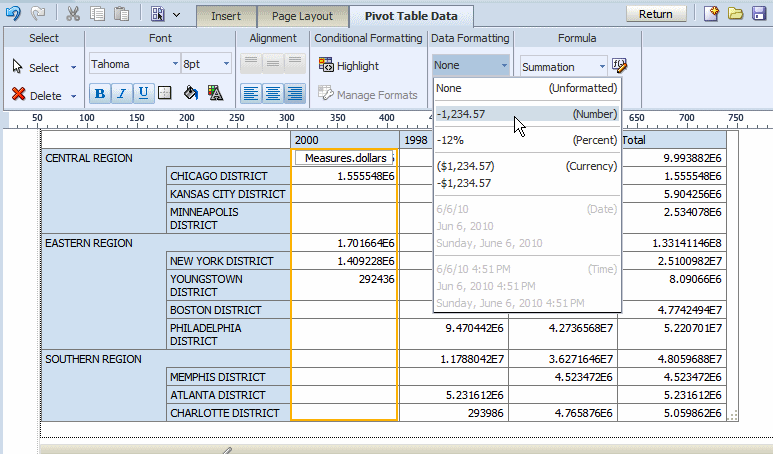
Task: Open the custom formula editor icon
Action: [x=620, y=66]
